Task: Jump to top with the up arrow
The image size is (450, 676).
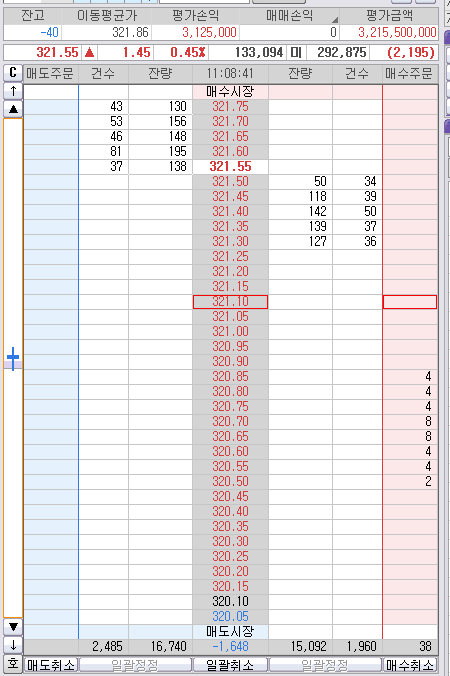Action: click(x=13, y=91)
